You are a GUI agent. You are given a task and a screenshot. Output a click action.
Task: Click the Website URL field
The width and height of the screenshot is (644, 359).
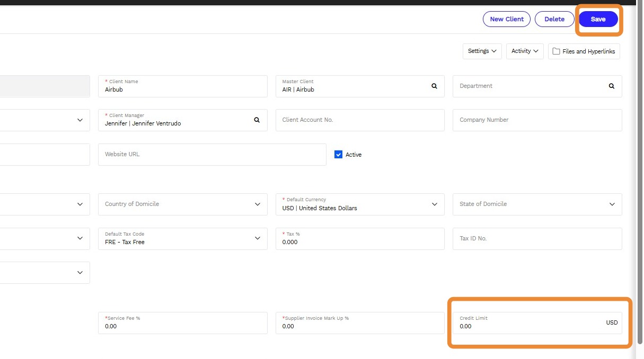[212, 155]
